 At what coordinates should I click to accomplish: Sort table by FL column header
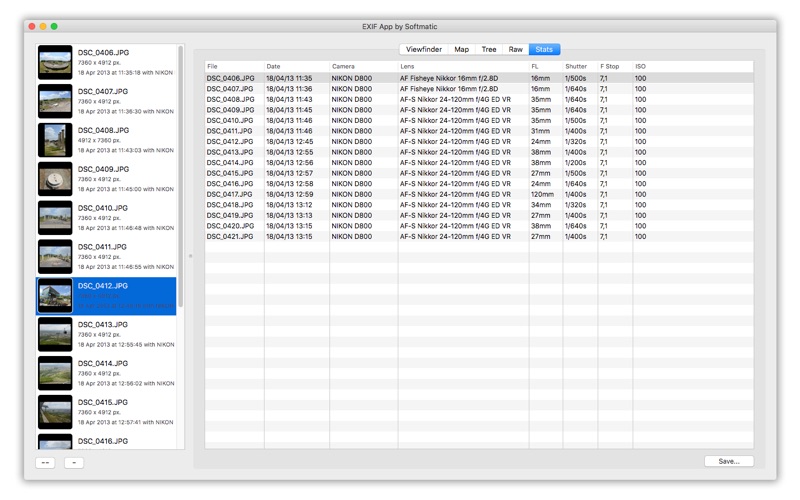pyautogui.click(x=546, y=66)
